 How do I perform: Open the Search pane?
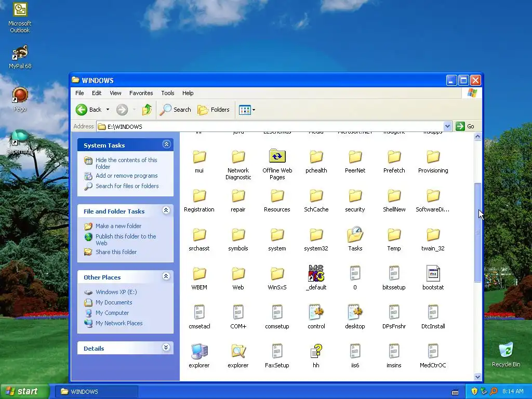pos(176,110)
